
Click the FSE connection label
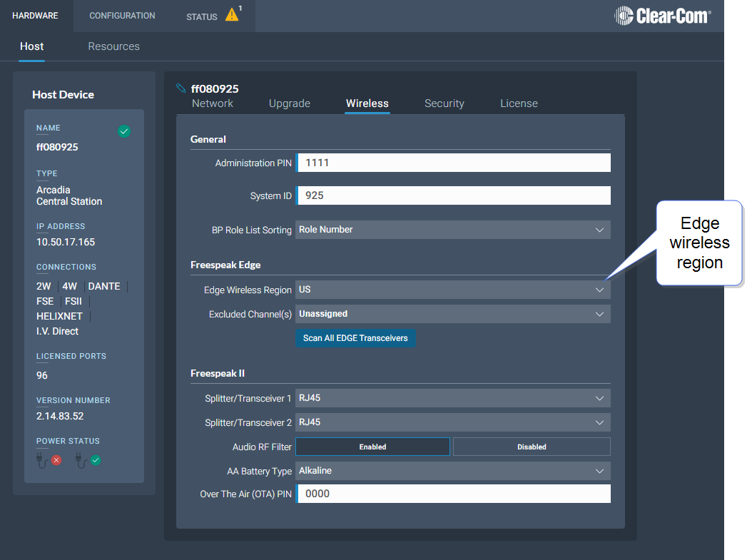pyautogui.click(x=45, y=301)
